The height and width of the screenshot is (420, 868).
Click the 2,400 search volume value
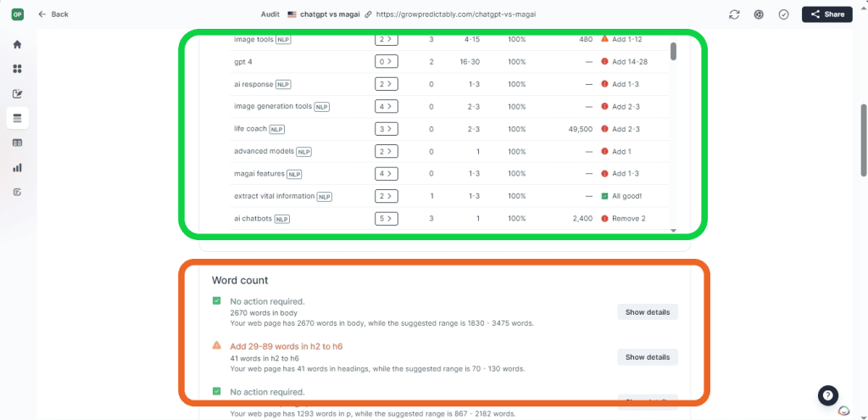coord(581,218)
